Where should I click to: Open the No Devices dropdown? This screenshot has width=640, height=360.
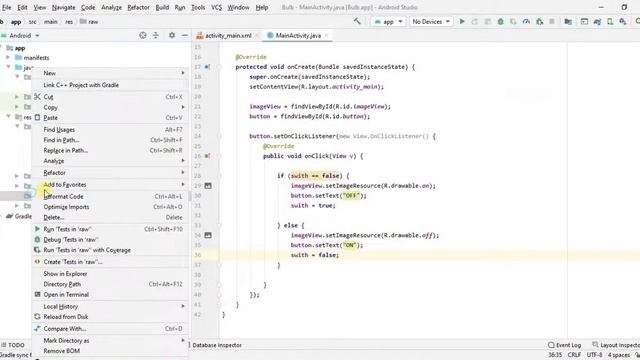click(x=431, y=22)
